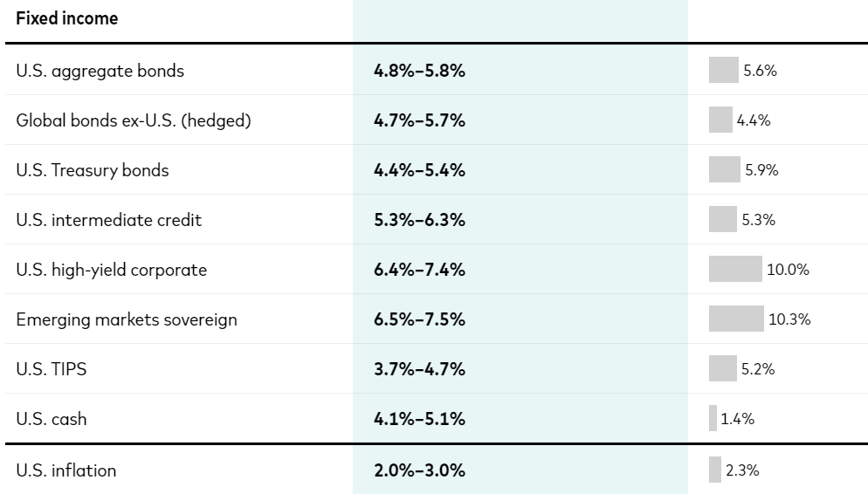This screenshot has width=868, height=494.
Task: Click the 4.4% volatility value
Action: coord(754,120)
